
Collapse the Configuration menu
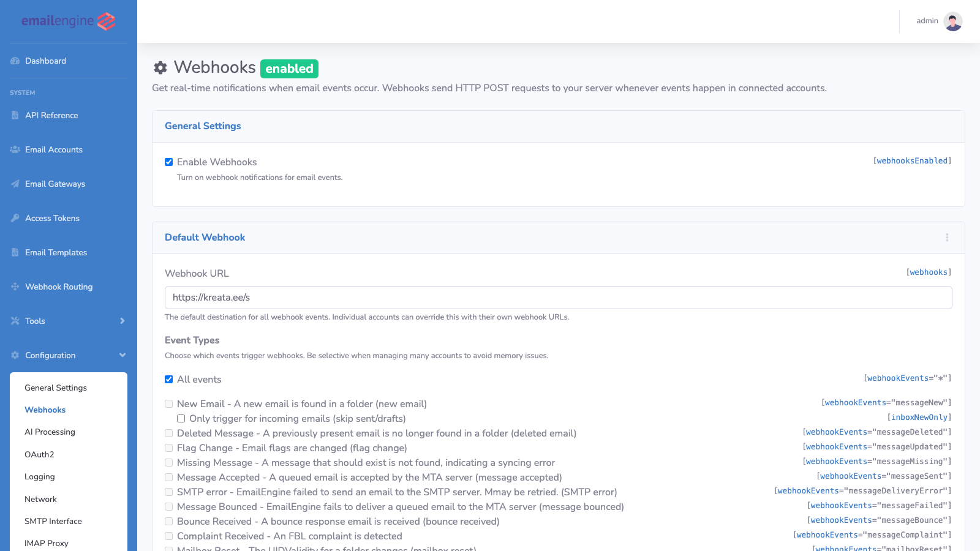pos(50,355)
